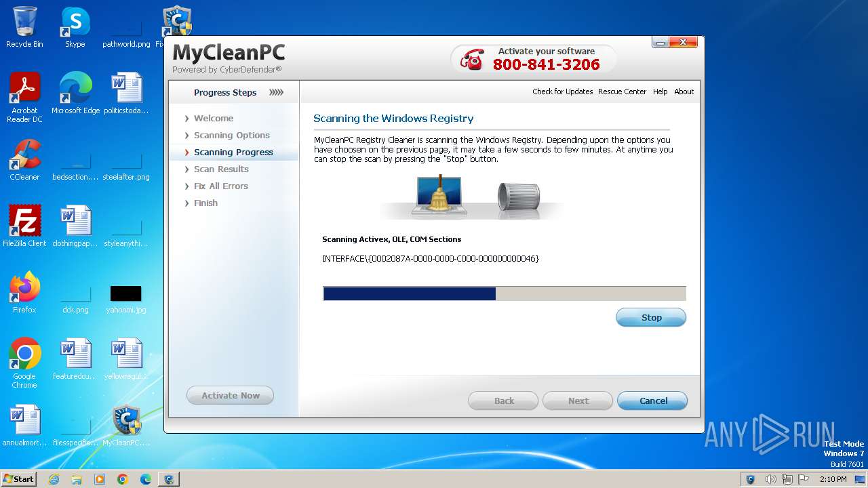Viewport: 868px width, 488px height.
Task: Select MyCleanPC taskbar button
Action: [x=168, y=479]
